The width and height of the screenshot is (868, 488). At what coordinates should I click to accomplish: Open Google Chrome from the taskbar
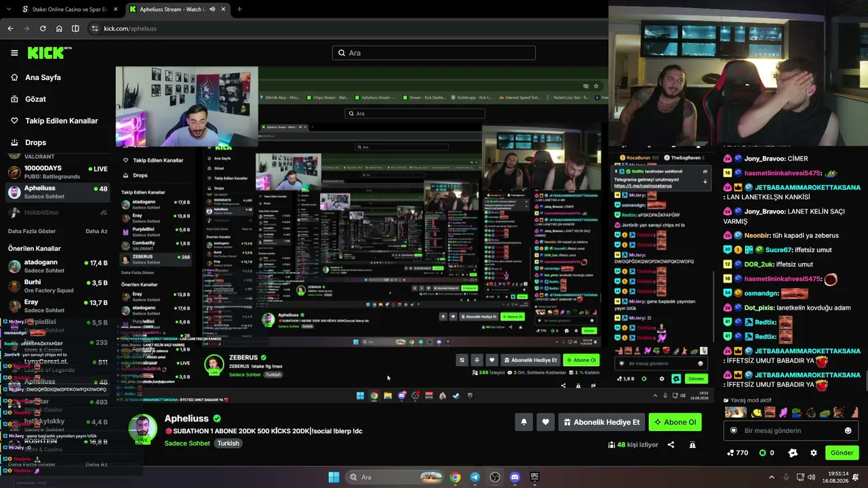click(455, 477)
